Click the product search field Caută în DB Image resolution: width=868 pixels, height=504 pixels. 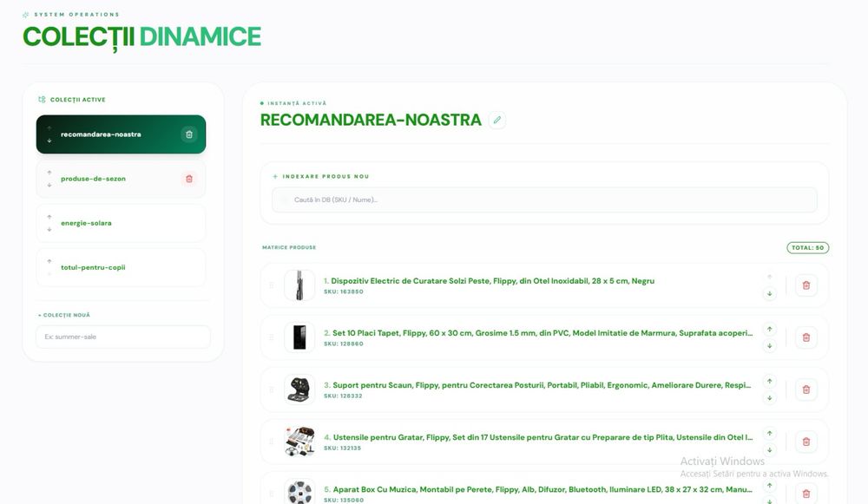[544, 200]
